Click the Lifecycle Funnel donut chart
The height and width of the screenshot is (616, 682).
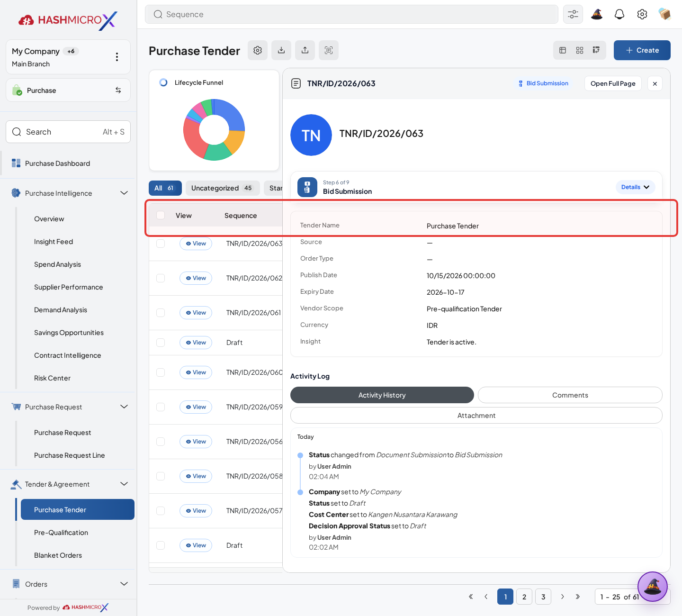[x=214, y=130]
